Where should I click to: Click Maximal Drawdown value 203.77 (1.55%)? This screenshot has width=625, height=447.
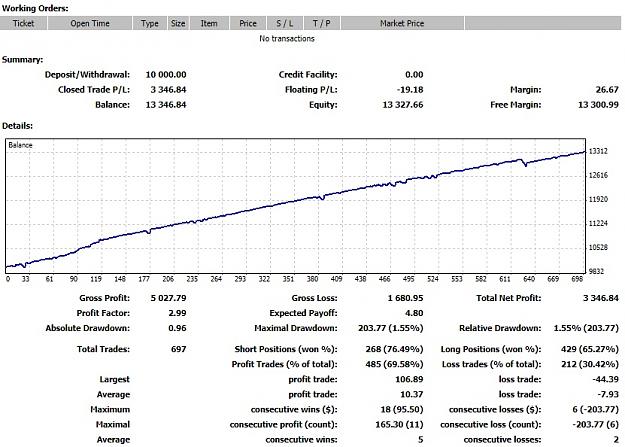click(391, 328)
